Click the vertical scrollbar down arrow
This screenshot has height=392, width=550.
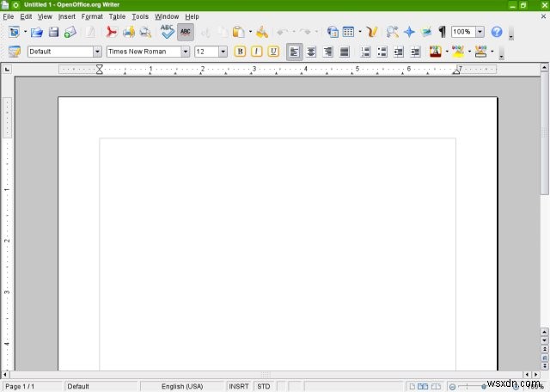544,340
